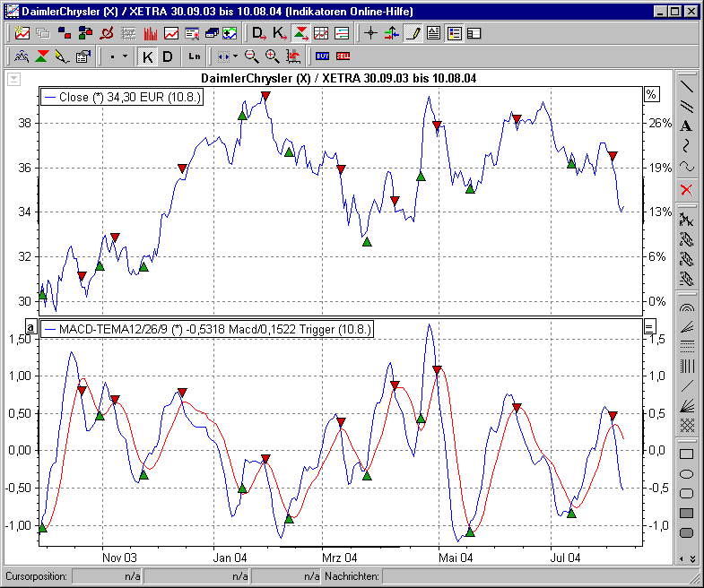Click the percent scale button on chart
704x588 pixels.
[x=651, y=94]
